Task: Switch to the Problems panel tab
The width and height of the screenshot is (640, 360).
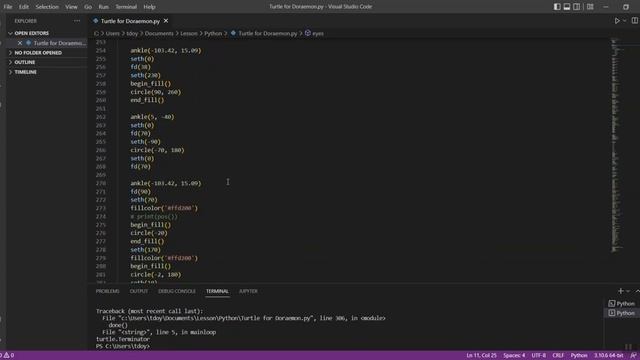Action: click(x=107, y=291)
